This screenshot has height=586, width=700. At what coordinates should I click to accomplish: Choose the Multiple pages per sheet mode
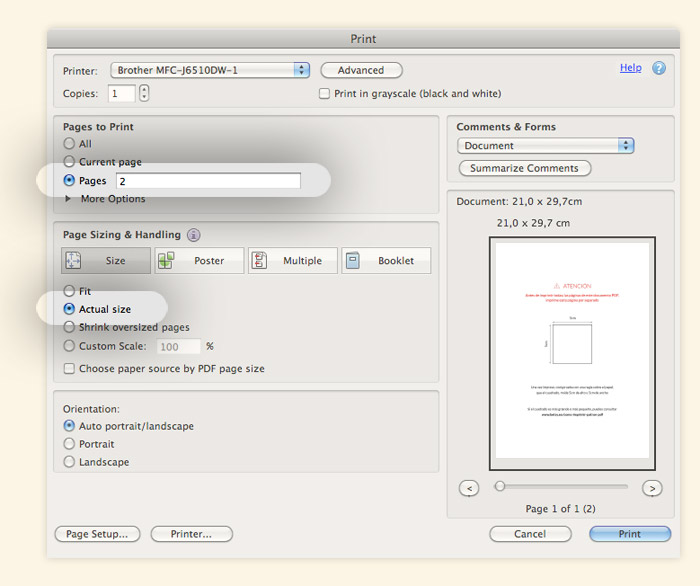coord(291,261)
